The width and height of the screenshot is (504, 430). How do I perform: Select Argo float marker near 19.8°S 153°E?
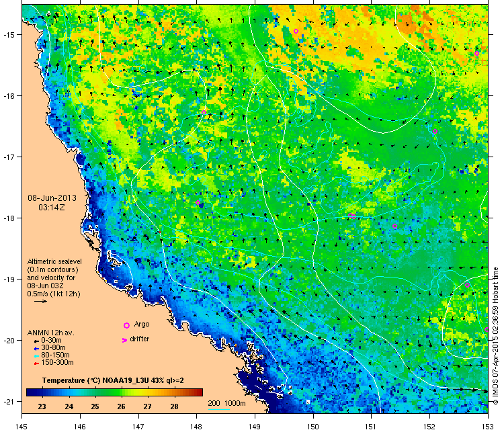(x=487, y=330)
